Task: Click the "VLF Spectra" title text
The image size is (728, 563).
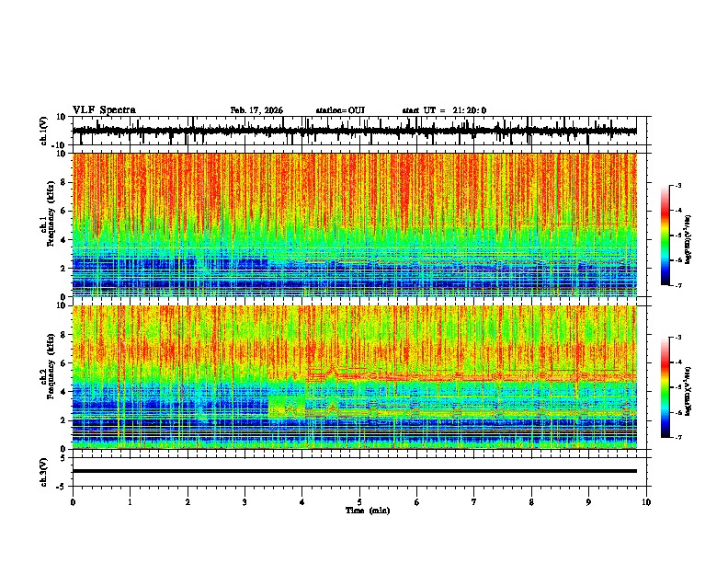Action: pos(104,109)
